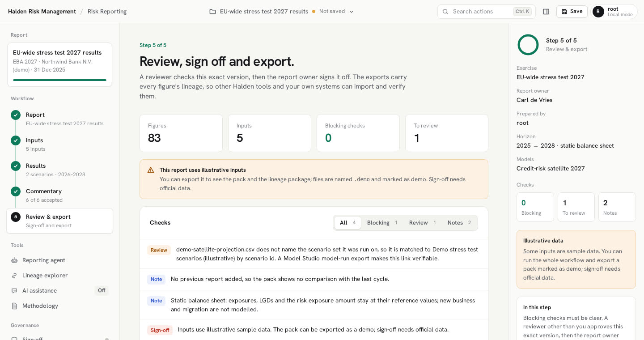Click the green check icon beside the Report step
Screen dimensions: 644x340
click(x=16, y=115)
